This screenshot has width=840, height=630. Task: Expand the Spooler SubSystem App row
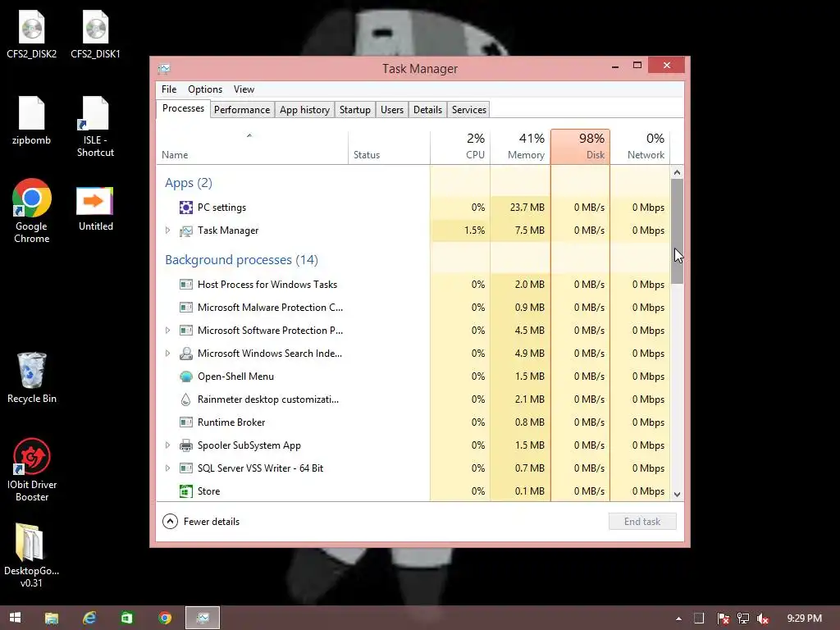pyautogui.click(x=167, y=445)
